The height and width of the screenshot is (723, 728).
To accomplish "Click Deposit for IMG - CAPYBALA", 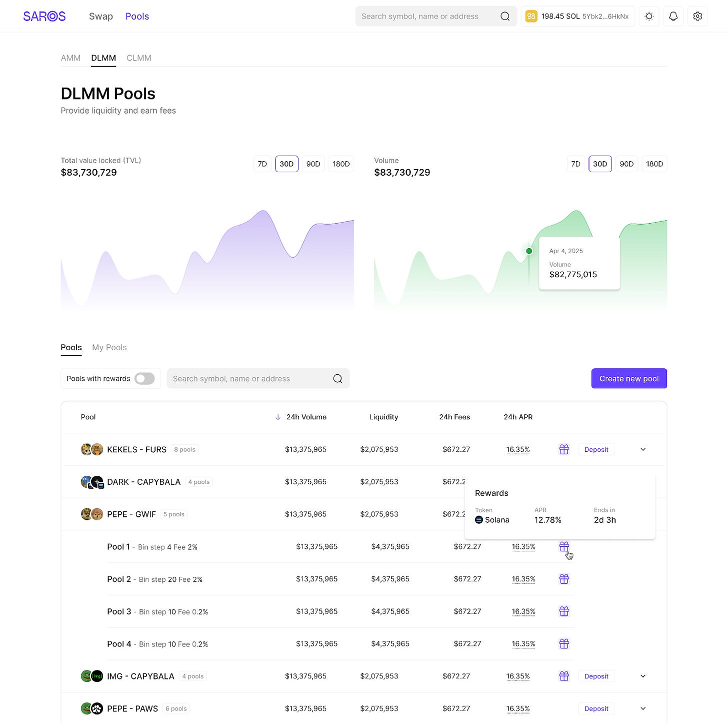I will coord(596,676).
